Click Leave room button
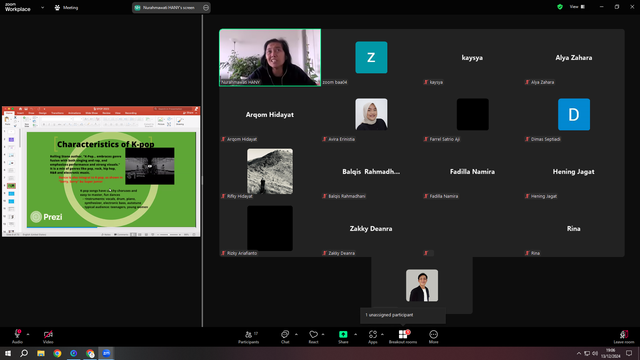This screenshot has height=360, width=640. 624,337
